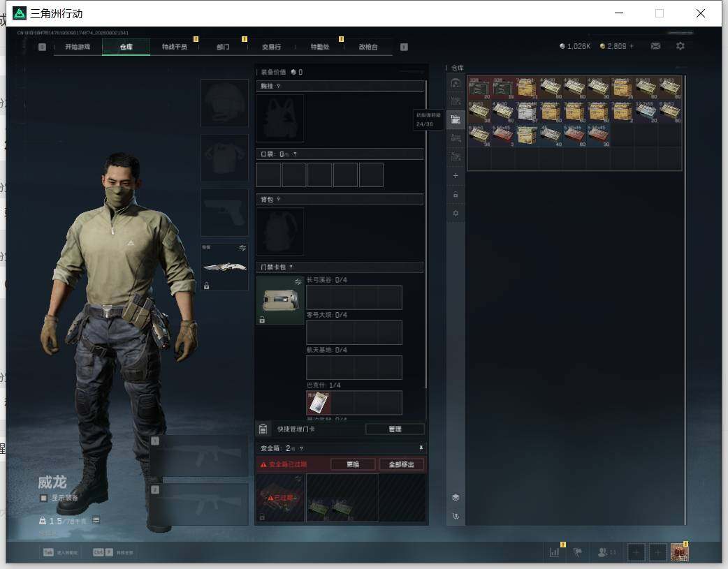Screen dimensions: 728x569
Task: Open the settings gear icon
Action: [680, 46]
